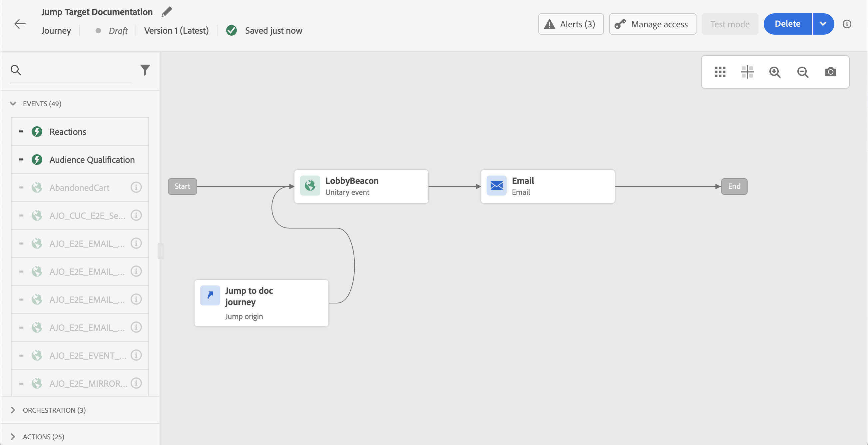Screen dimensions: 868x445
Task: Select the LobbyBeacon unitary event node
Action: tap(361, 186)
